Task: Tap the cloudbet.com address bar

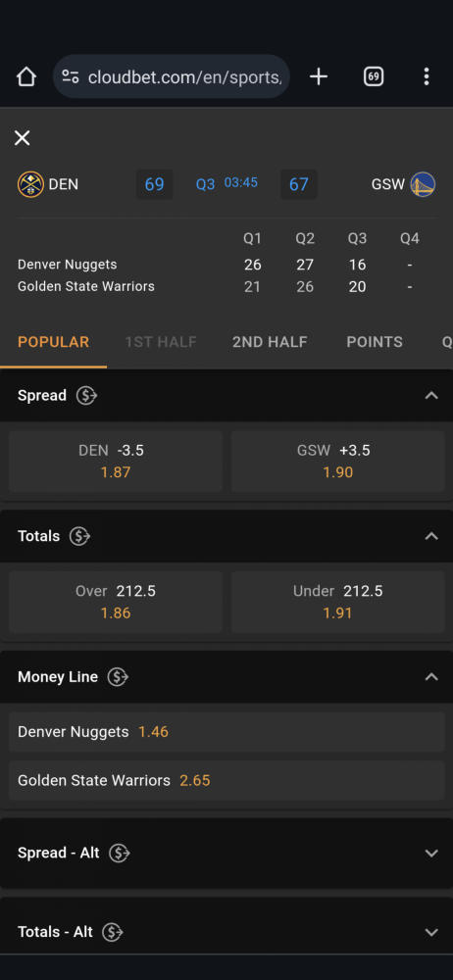Action: (172, 76)
